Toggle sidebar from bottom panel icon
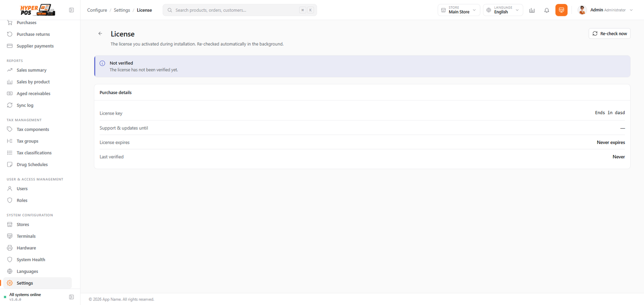This screenshot has height=305, width=644. click(x=71, y=297)
